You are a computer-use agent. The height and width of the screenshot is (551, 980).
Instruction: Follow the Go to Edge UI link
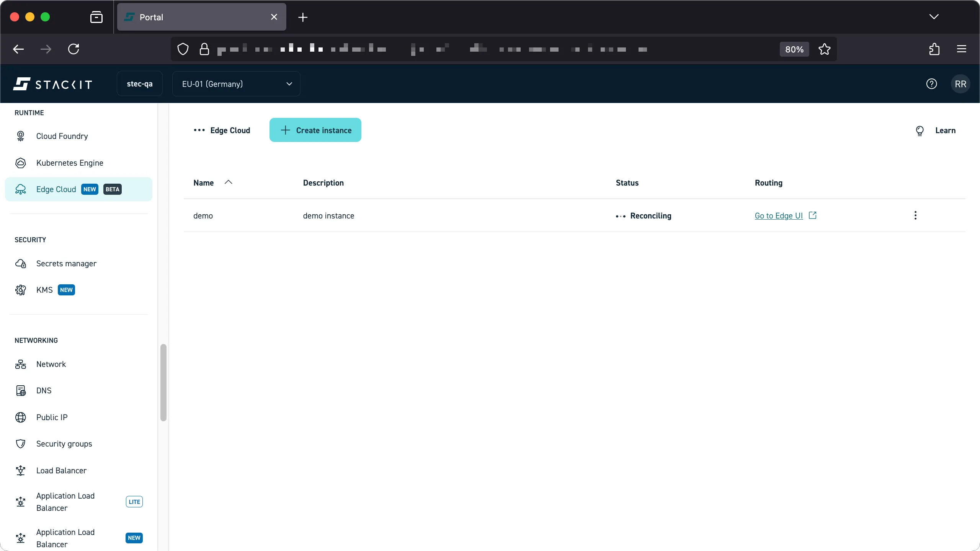tap(779, 215)
